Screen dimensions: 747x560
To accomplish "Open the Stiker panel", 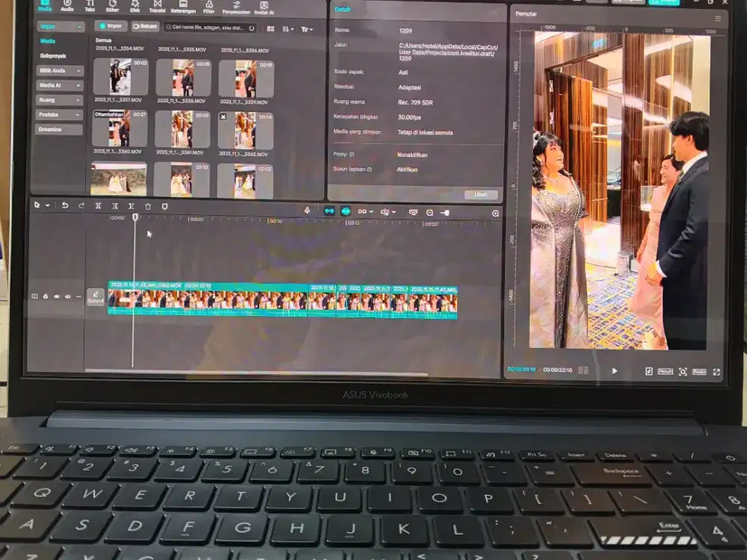I will pos(111,7).
